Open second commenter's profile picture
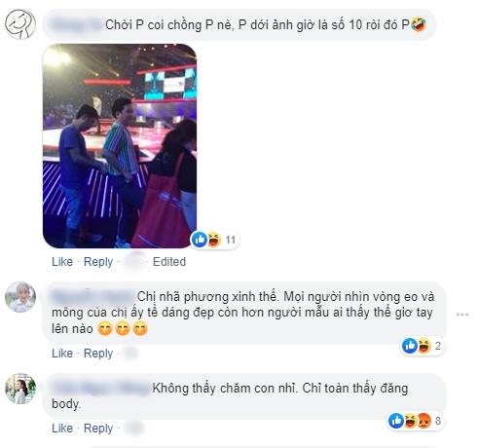The height and width of the screenshot is (448, 478). (x=20, y=297)
